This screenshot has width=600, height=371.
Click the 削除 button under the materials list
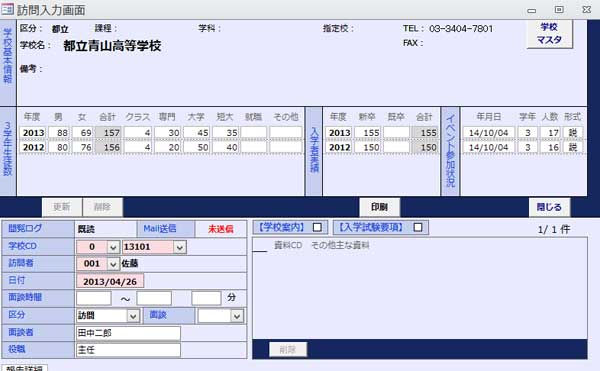click(x=288, y=350)
